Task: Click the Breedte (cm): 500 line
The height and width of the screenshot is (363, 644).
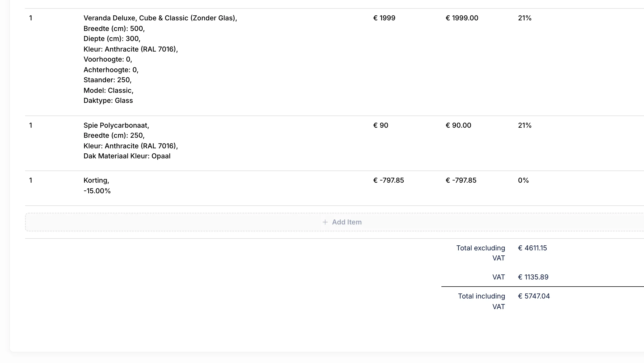Action: pos(114,29)
